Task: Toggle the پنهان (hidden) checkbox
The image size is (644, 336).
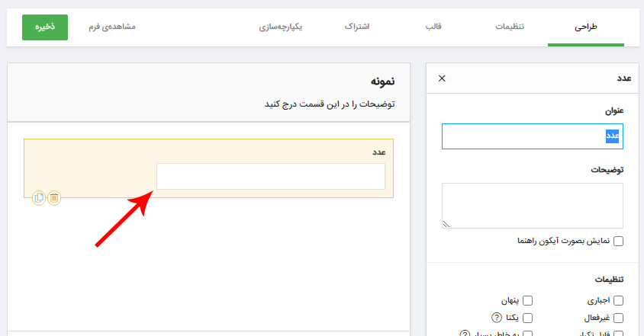Action: coord(527,301)
